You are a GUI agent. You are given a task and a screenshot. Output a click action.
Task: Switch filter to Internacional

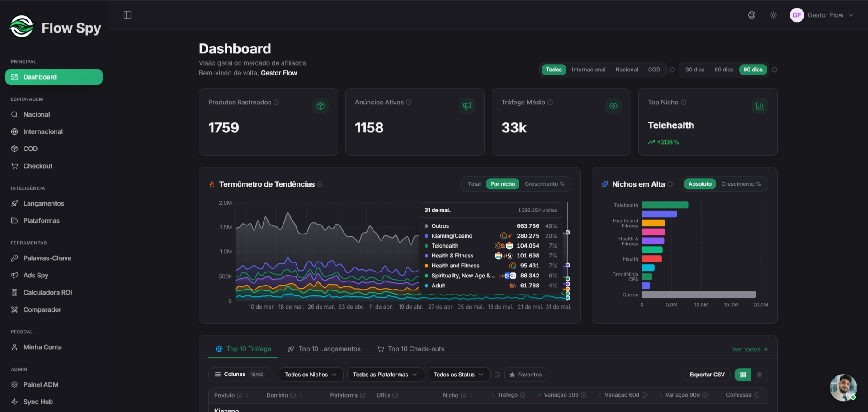point(589,70)
